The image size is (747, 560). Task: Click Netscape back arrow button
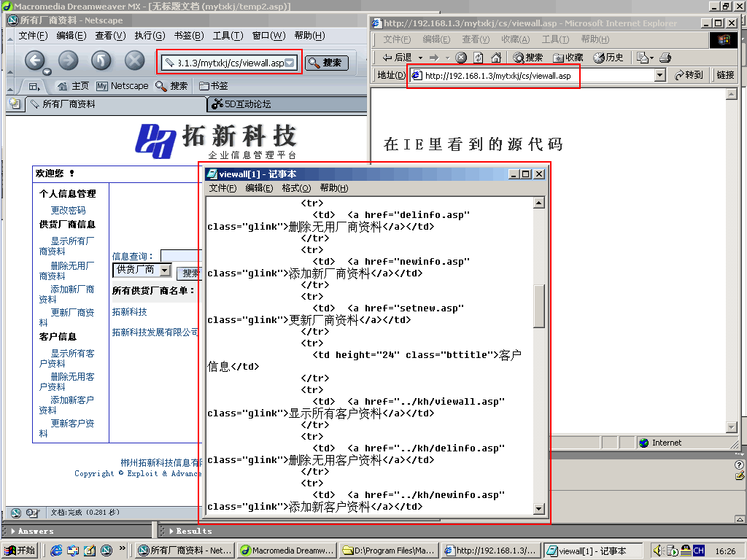[x=35, y=61]
